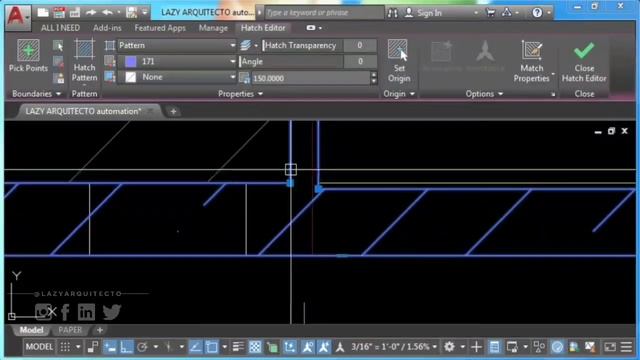
Task: Click the hatch Angle slider
Action: 291,62
